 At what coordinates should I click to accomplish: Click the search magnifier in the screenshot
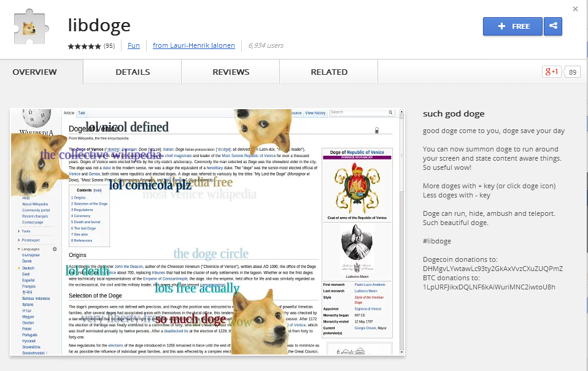point(390,112)
